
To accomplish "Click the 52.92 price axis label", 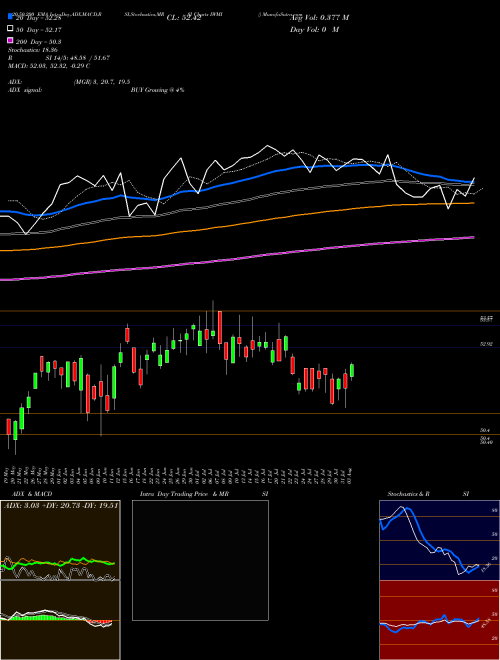I will pyautogui.click(x=486, y=344).
